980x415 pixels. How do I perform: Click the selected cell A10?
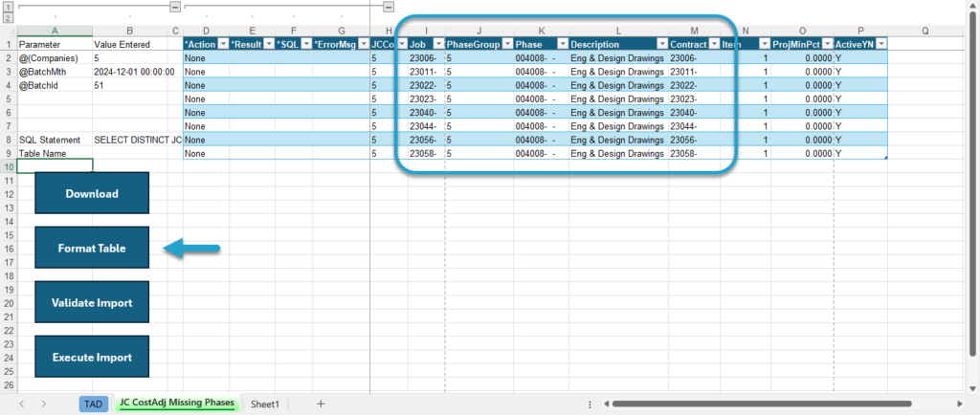(55, 165)
